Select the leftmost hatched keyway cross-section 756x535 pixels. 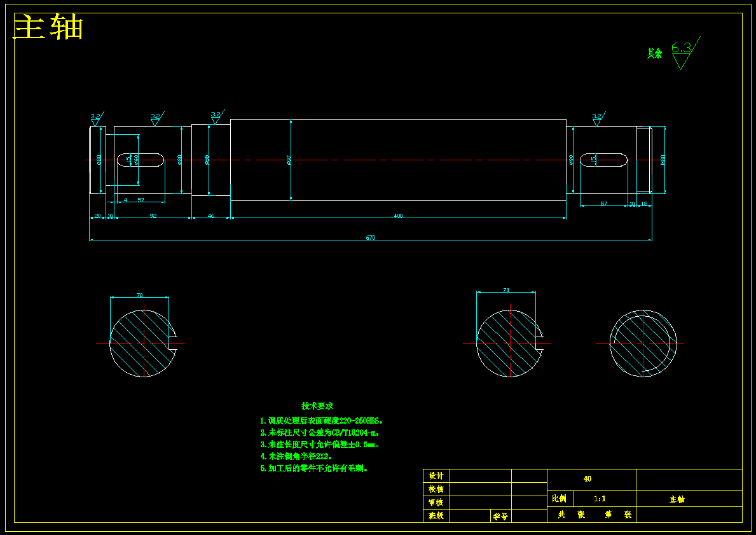(x=143, y=343)
